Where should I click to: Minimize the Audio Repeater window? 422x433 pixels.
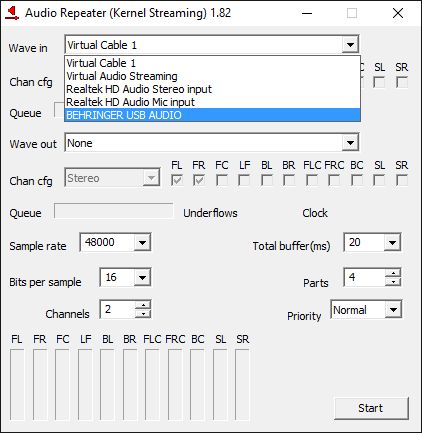click(307, 13)
